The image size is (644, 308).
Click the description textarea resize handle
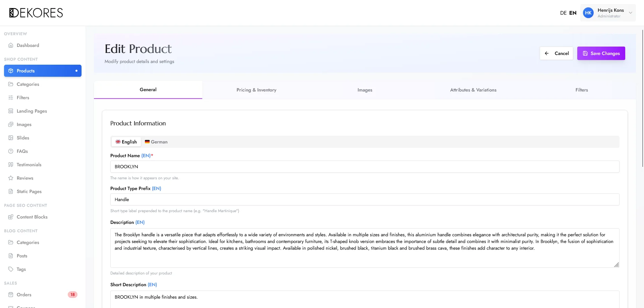pos(616,265)
